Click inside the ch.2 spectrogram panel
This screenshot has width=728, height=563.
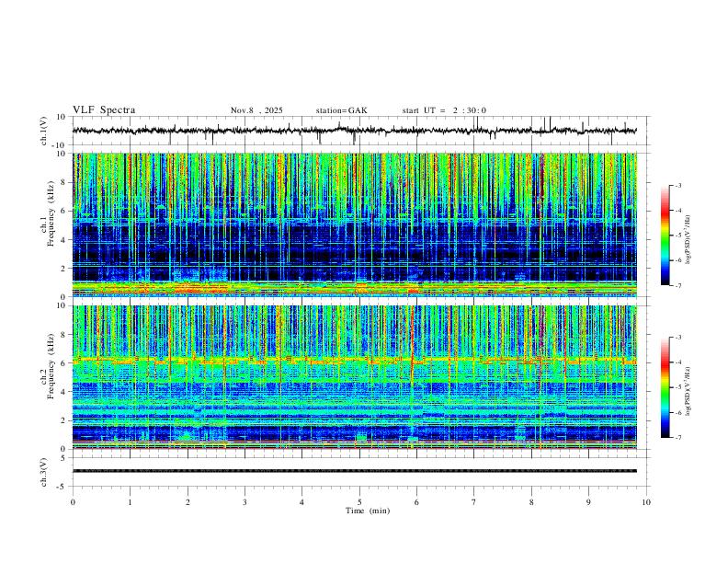tap(354, 377)
